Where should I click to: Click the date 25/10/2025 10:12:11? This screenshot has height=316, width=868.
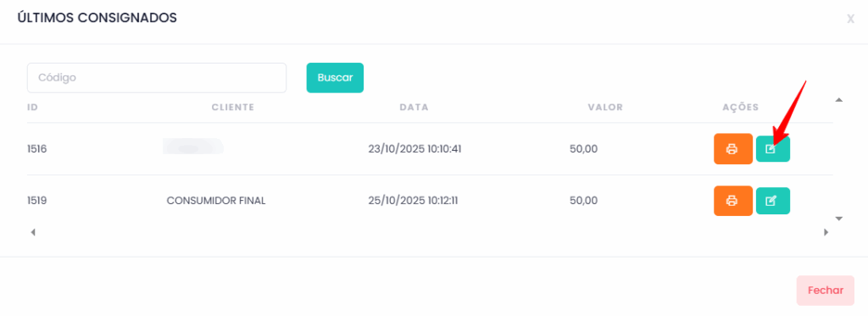point(413,201)
